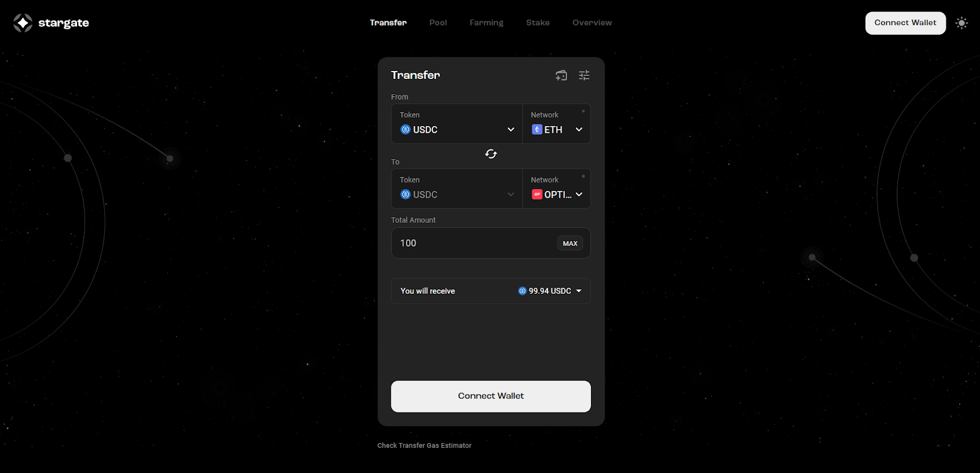
Task: Toggle the light theme sun icon
Action: (962, 23)
